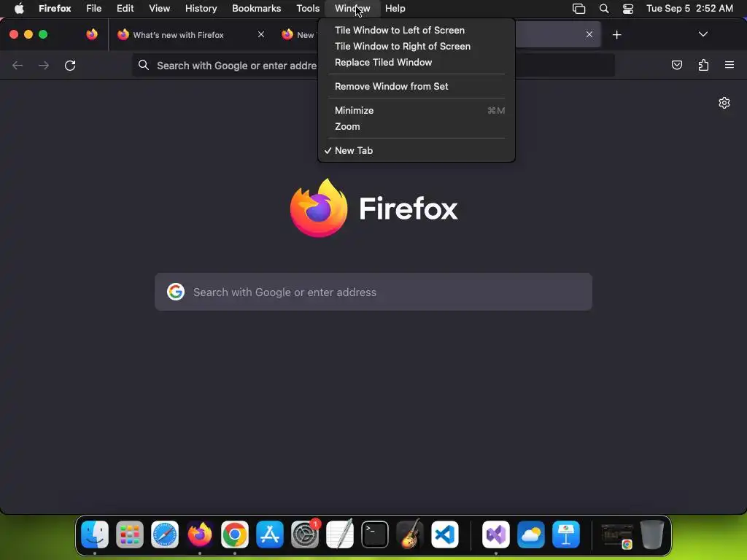This screenshot has height=560, width=747.
Task: Open the View menu
Action: 159,8
